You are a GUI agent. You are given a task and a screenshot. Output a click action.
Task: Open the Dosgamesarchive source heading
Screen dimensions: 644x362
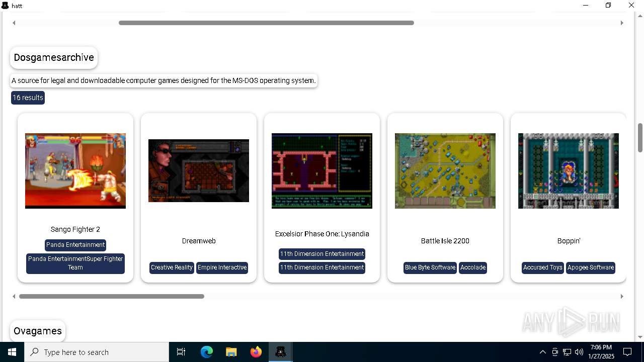pos(54,57)
